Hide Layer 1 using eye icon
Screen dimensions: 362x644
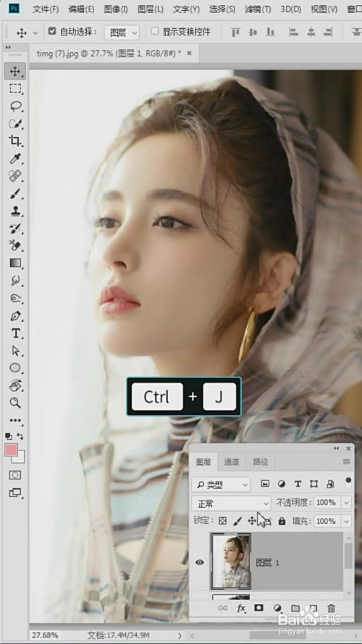pyautogui.click(x=200, y=562)
